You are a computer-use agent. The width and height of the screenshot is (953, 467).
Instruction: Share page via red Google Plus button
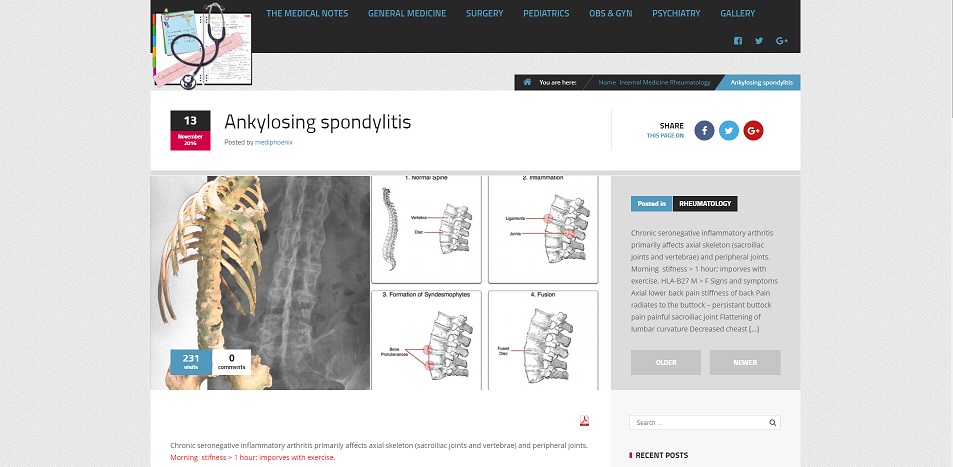click(x=753, y=130)
